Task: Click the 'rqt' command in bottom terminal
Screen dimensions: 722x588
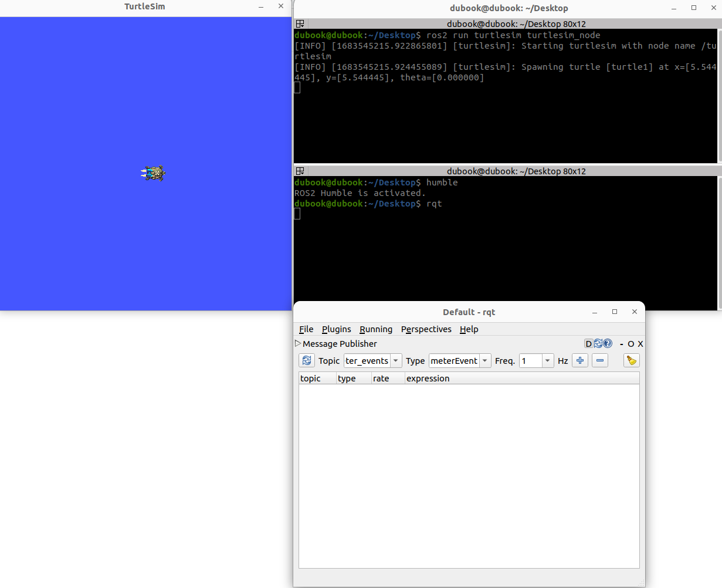Action: click(434, 204)
